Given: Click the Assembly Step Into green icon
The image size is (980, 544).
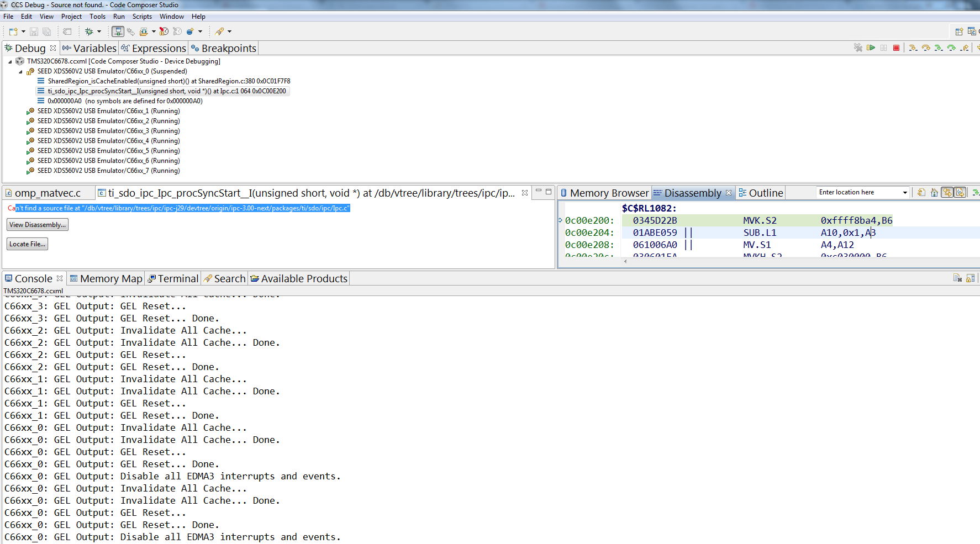Looking at the screenshot, I should click(x=939, y=48).
